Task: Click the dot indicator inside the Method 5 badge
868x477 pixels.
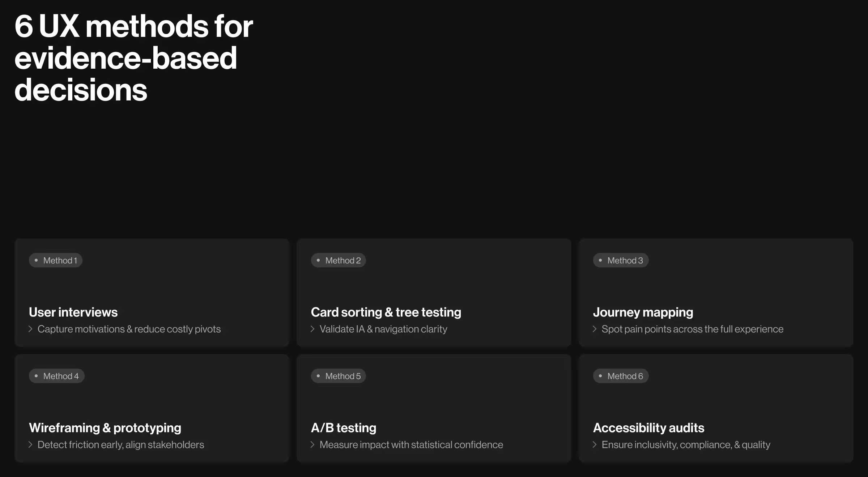Action: point(318,376)
